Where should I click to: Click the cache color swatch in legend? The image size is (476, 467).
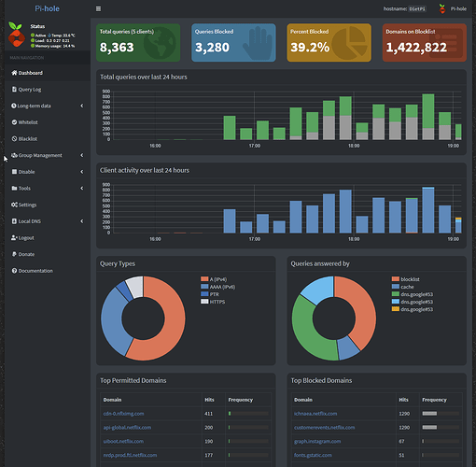(x=396, y=287)
